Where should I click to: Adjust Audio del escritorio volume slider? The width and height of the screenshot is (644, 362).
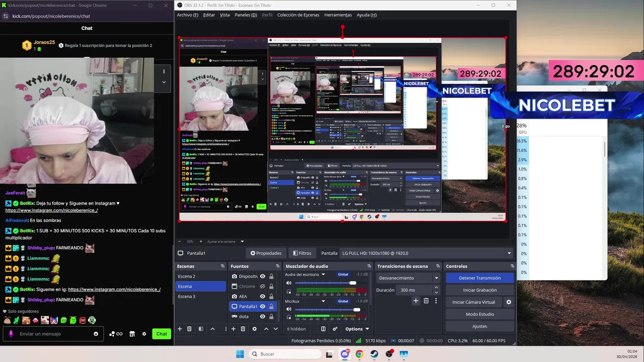pyautogui.click(x=353, y=283)
